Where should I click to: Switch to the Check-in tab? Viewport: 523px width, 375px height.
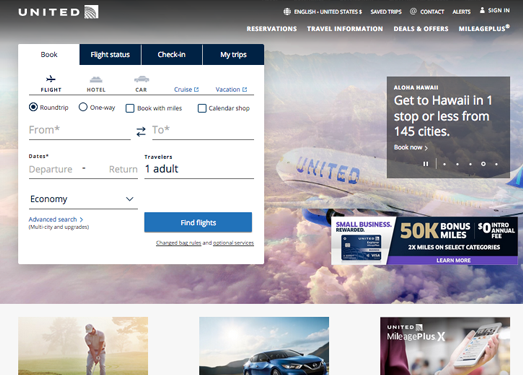[x=171, y=54]
